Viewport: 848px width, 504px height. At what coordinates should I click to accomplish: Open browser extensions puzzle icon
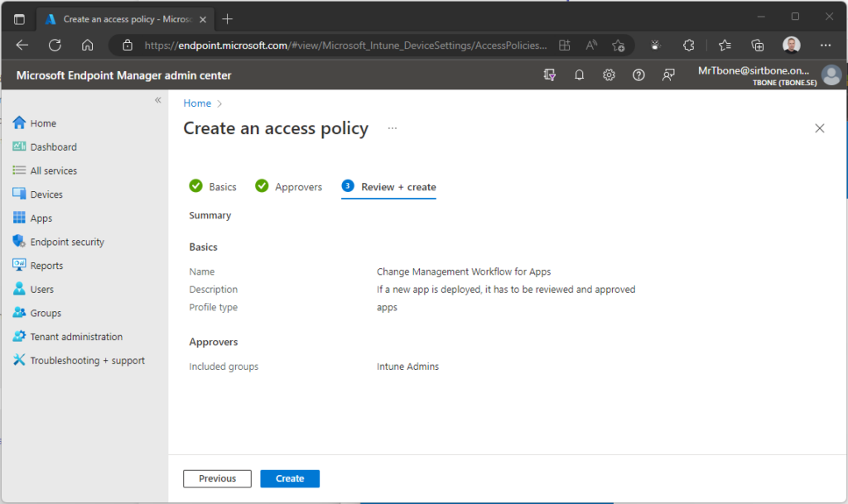click(x=688, y=46)
